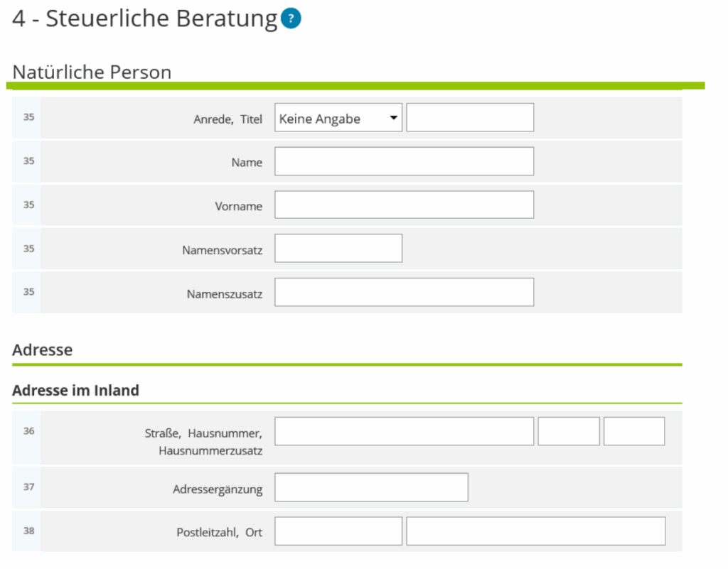Click row number 36 marker
728x569 pixels.
[x=28, y=430]
